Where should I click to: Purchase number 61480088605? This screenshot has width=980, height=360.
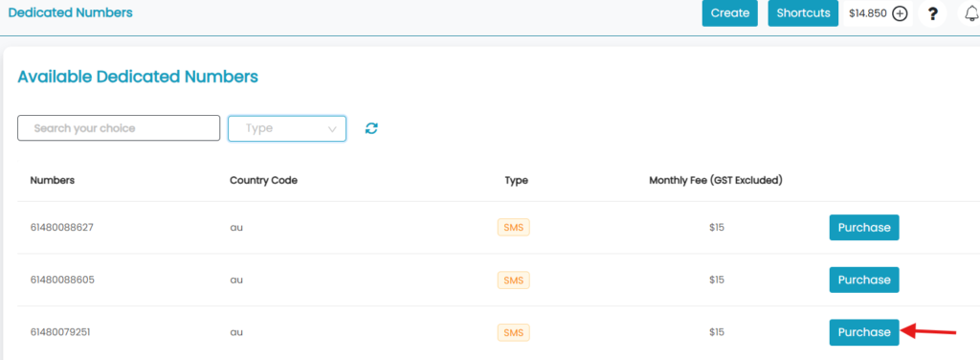[864, 280]
